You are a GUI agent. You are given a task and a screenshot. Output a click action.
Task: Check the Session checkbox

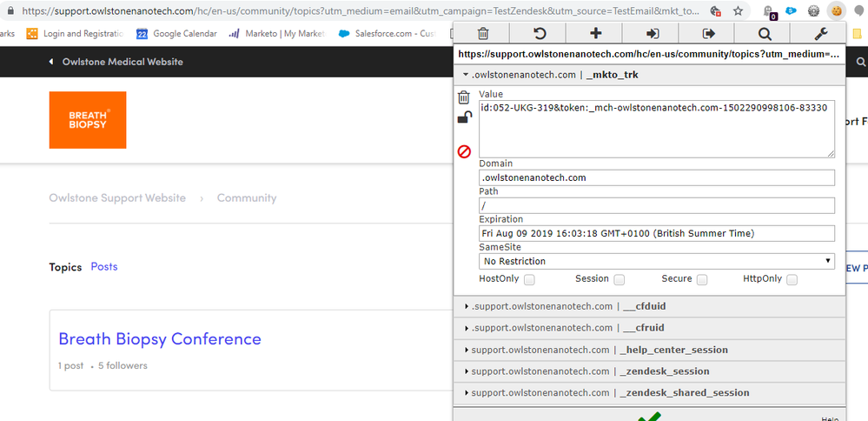pos(619,279)
